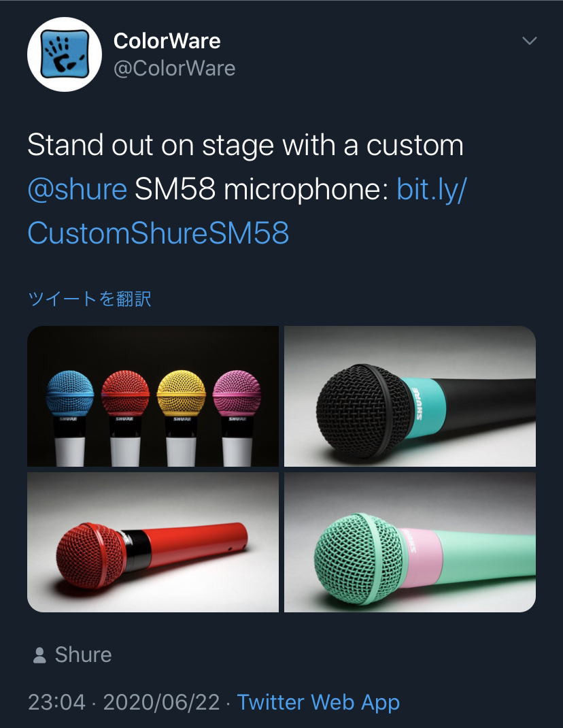Viewport: 563px width, 728px height.
Task: Select the yellow microphone head in photo
Action: pos(181,393)
